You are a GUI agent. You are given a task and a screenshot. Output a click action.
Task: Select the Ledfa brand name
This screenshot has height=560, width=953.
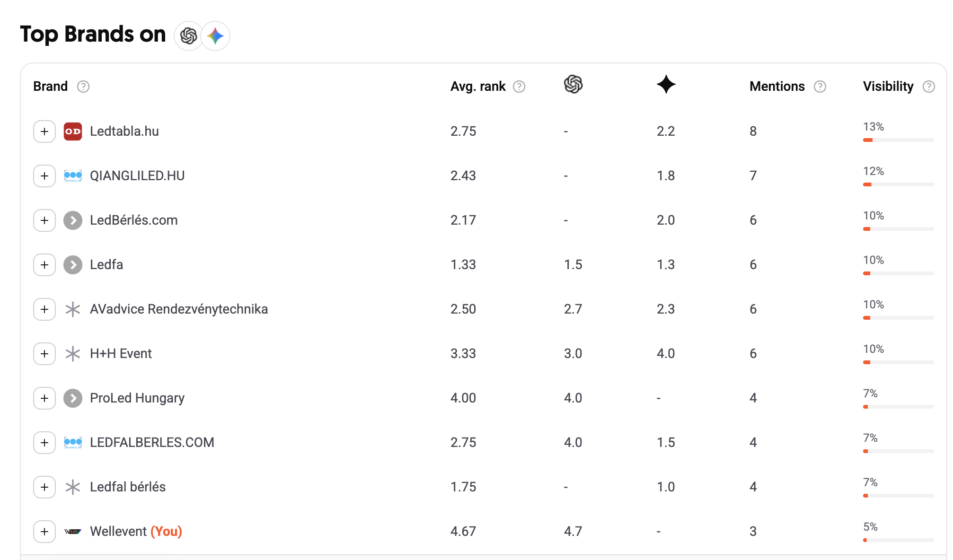coord(106,265)
